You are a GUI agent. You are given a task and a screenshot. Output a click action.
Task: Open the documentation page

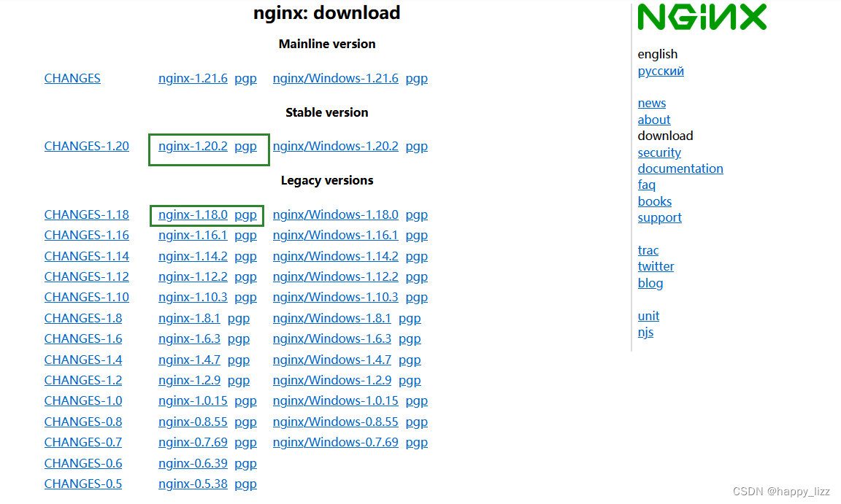point(680,168)
